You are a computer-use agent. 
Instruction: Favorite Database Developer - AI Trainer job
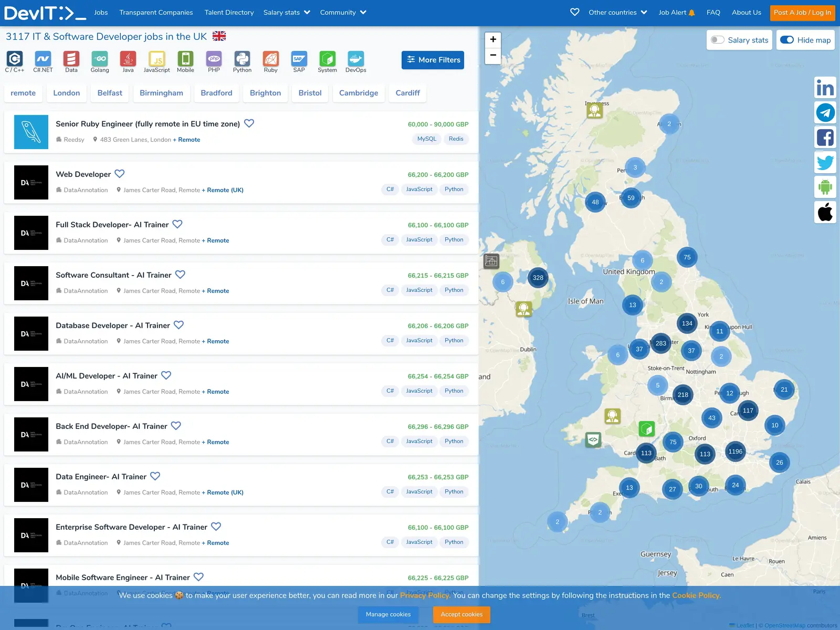tap(178, 325)
